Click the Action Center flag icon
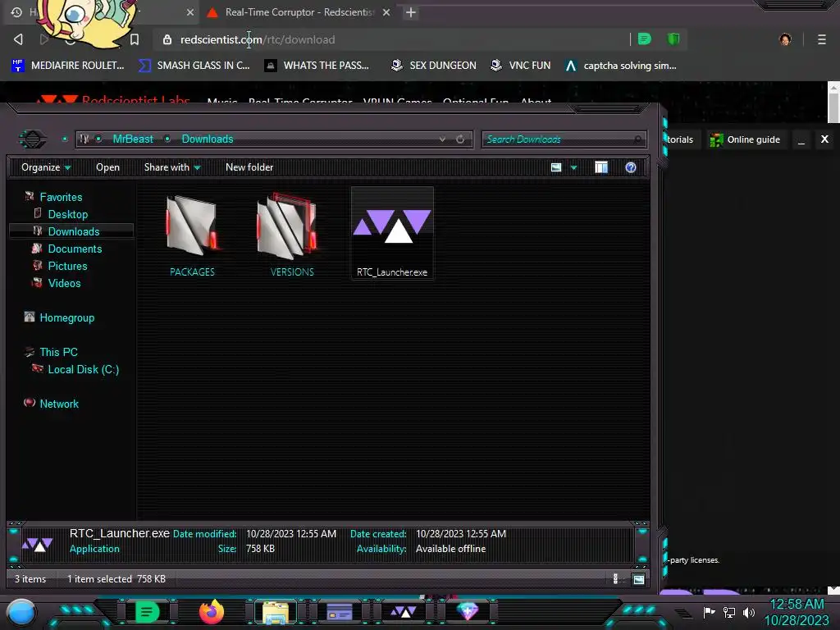840x630 pixels. click(709, 612)
